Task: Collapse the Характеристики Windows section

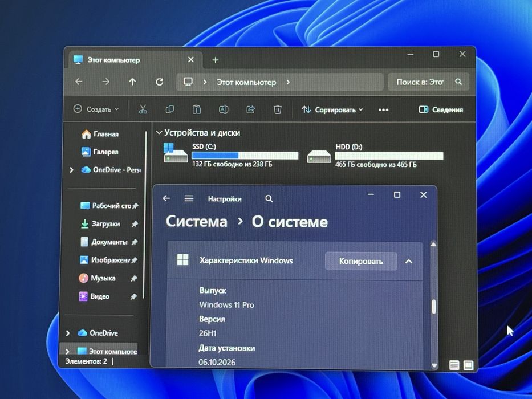Action: [409, 262]
